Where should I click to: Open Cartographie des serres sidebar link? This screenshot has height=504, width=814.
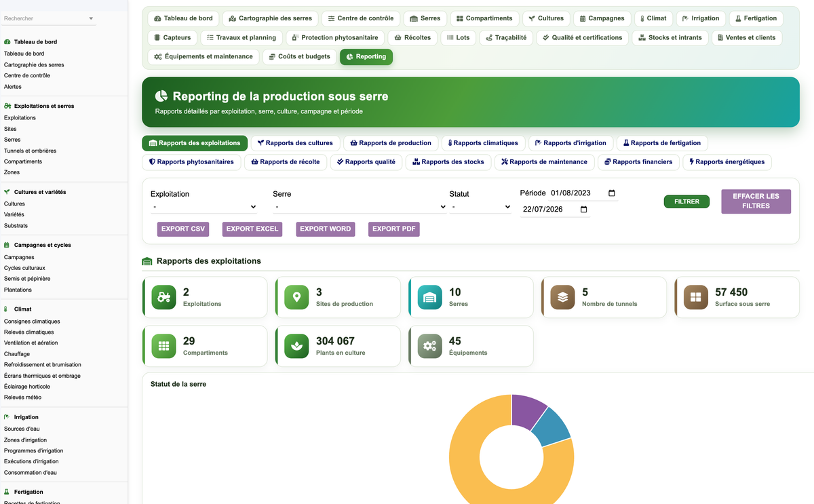click(34, 64)
